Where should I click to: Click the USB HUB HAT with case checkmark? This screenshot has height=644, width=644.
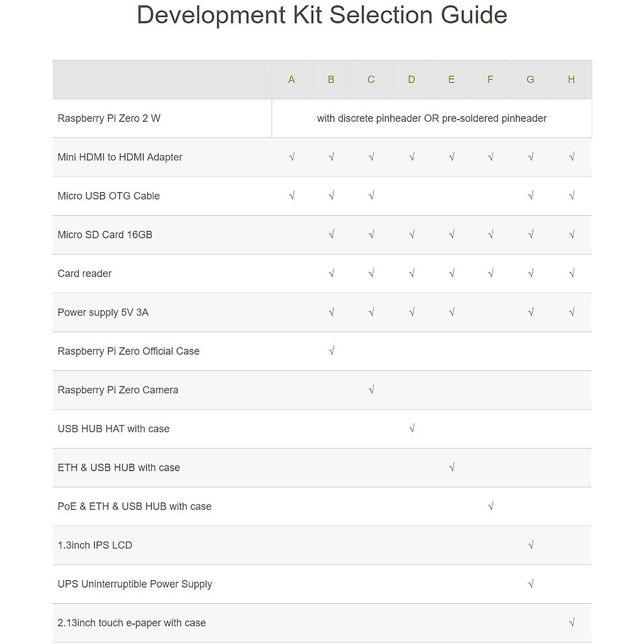click(412, 428)
